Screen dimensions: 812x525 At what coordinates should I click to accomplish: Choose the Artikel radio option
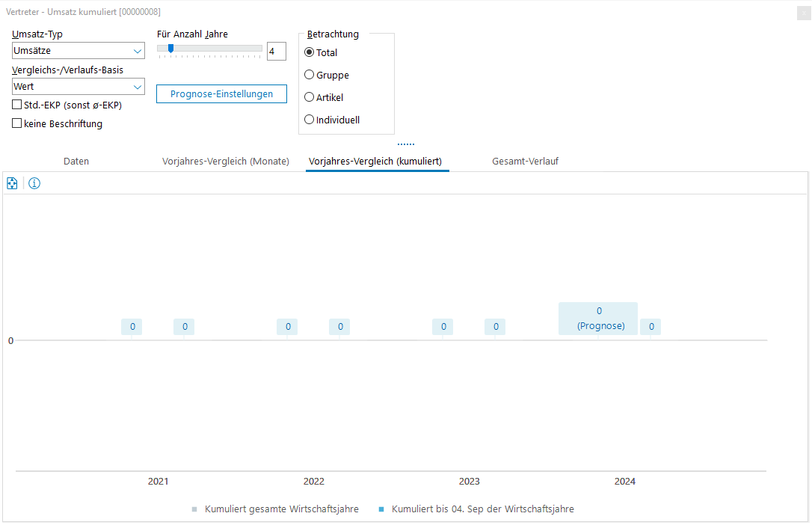310,97
